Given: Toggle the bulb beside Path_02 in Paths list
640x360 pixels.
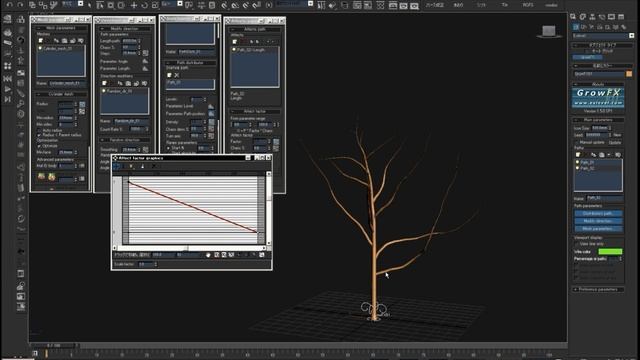Looking at the screenshot, I should coord(577,168).
